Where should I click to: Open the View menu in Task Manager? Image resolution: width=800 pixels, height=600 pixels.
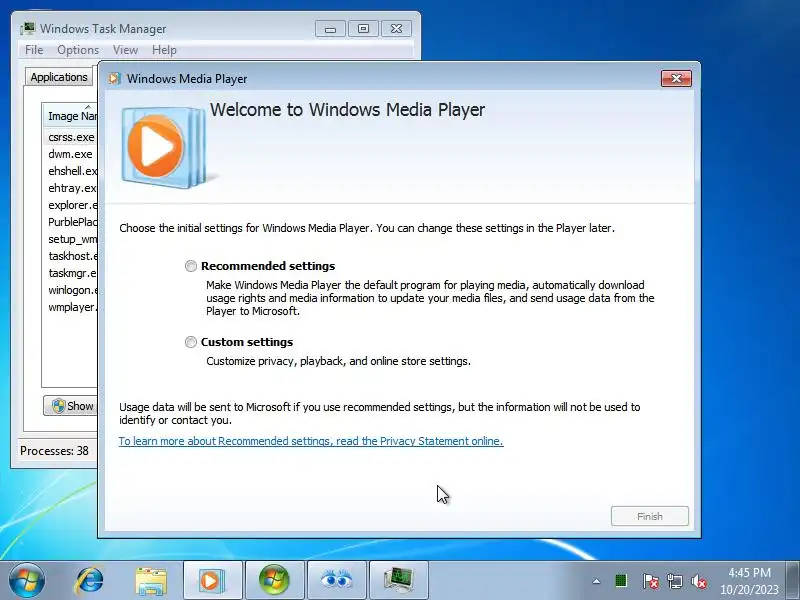pos(126,50)
